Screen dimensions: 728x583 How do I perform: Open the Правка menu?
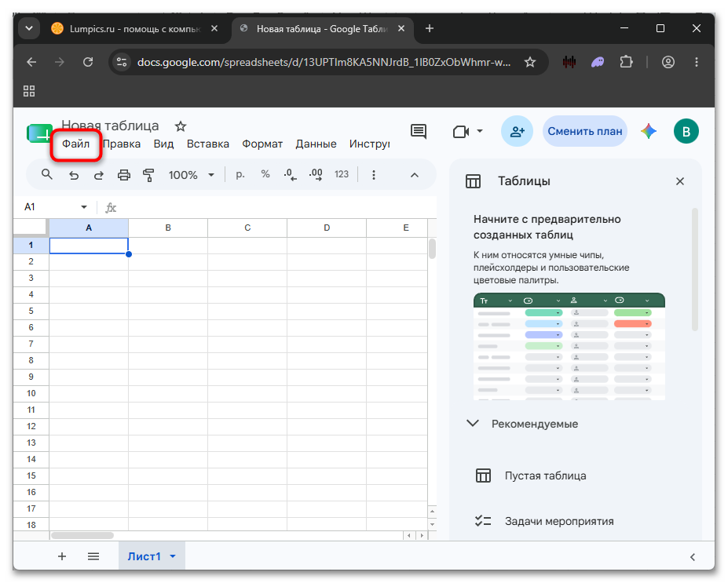pos(122,144)
